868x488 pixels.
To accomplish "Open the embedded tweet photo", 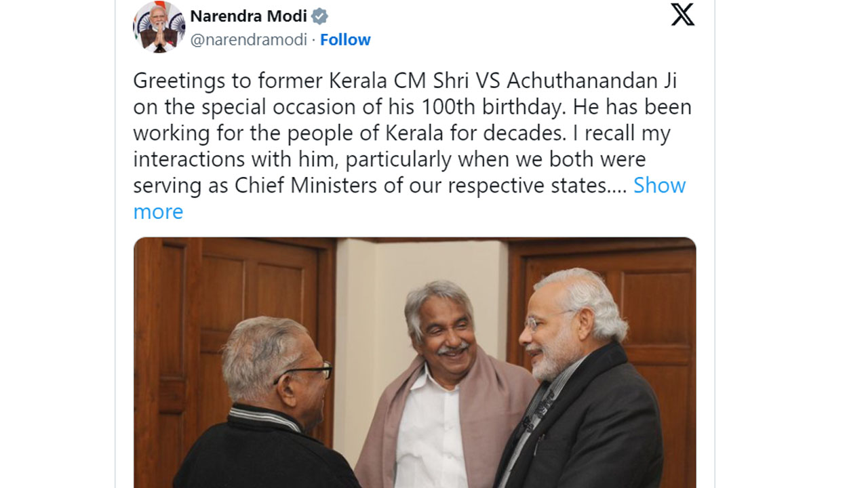I will point(414,363).
